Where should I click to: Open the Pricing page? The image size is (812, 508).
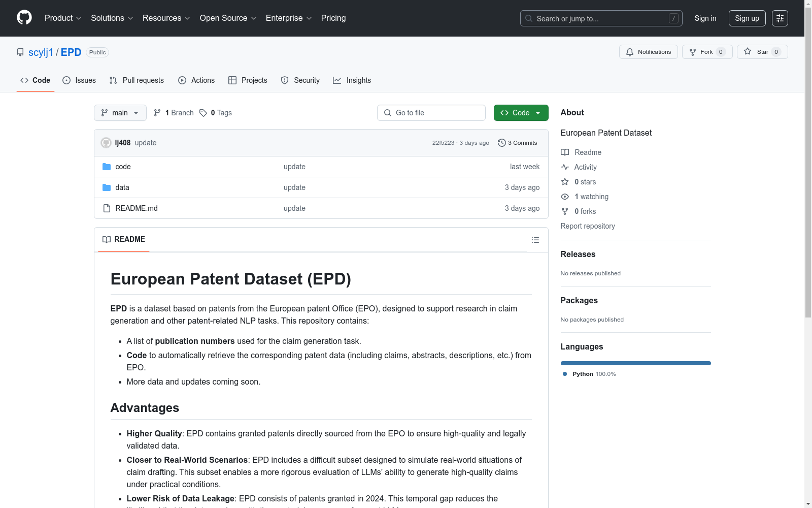click(x=333, y=18)
